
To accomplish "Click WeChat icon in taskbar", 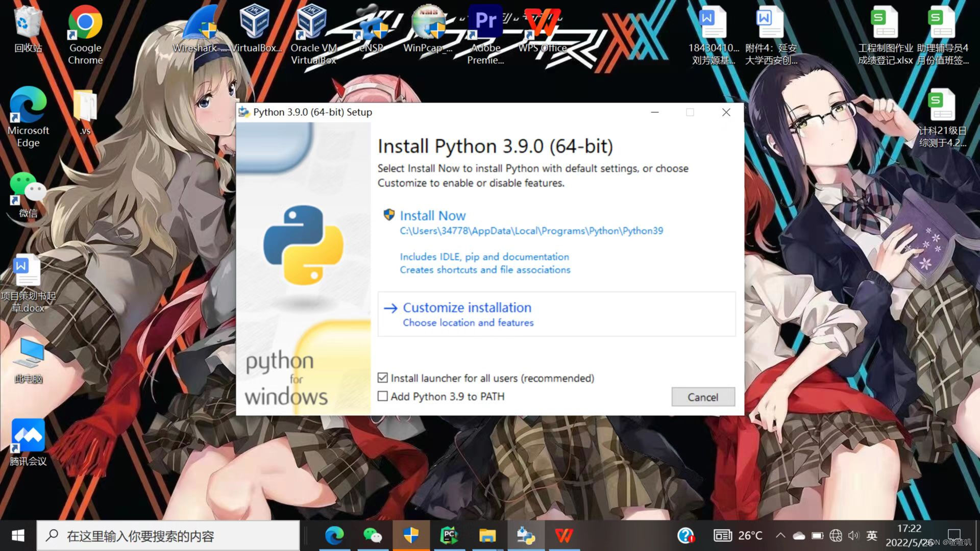I will tap(372, 535).
